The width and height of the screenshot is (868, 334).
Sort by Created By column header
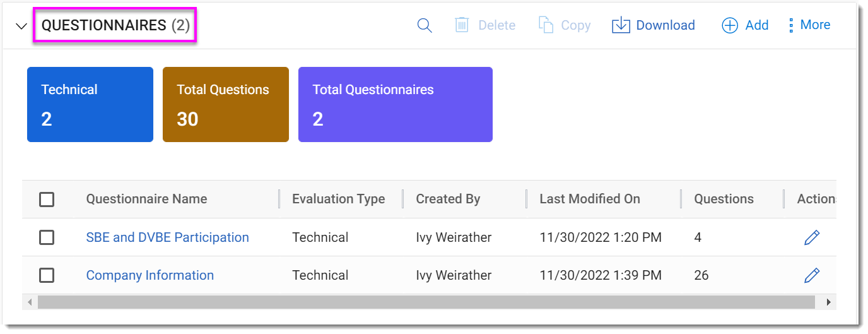click(x=448, y=199)
